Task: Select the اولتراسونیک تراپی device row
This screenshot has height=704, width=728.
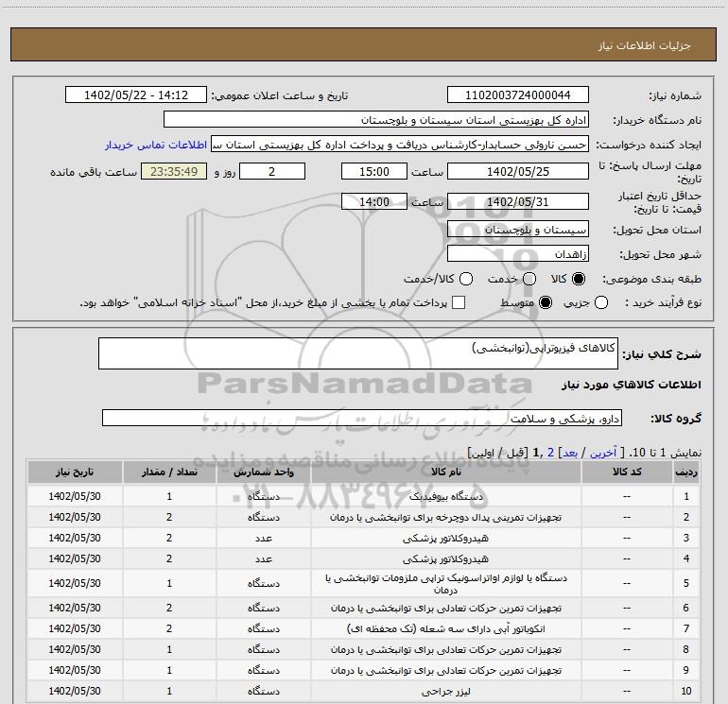Action: tap(363, 583)
